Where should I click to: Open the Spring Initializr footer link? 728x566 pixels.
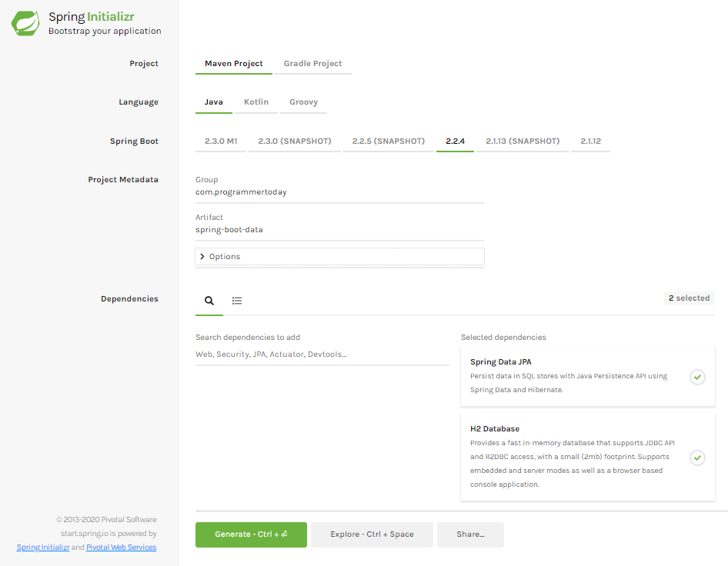point(43,548)
